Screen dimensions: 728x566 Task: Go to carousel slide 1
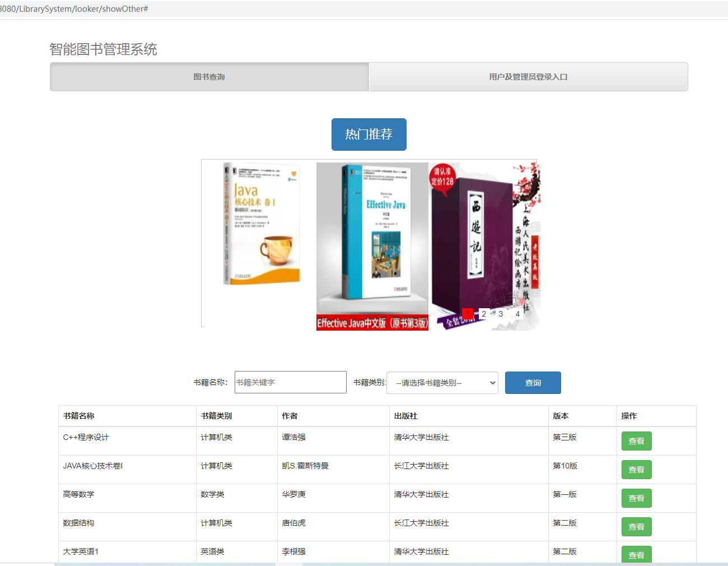[x=468, y=314]
